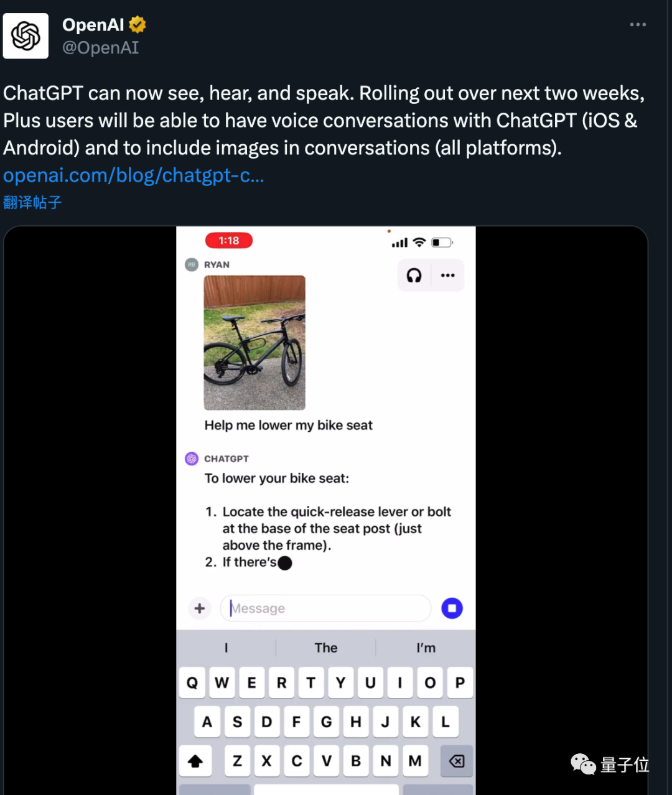
Task: Tap Ryan's bike photo thumbnail
Action: click(x=254, y=343)
